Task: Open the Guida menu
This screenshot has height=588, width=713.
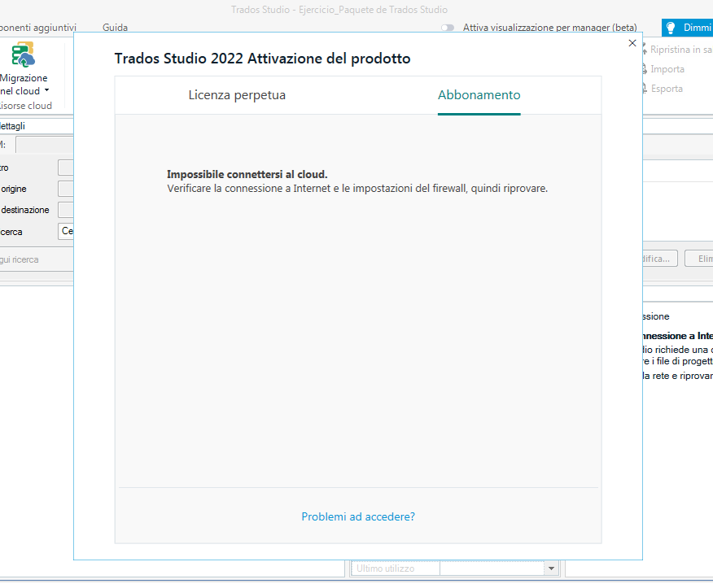Action: pyautogui.click(x=115, y=27)
